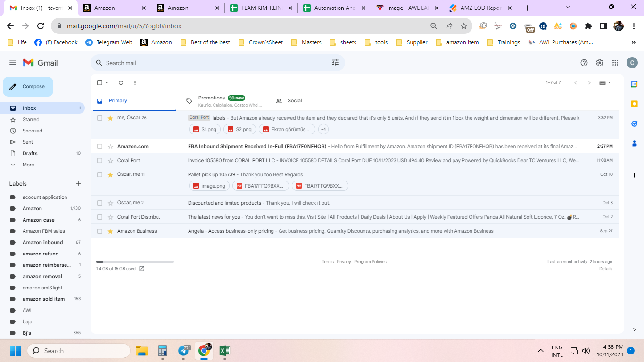Show hidden system tray icons

tap(541, 351)
